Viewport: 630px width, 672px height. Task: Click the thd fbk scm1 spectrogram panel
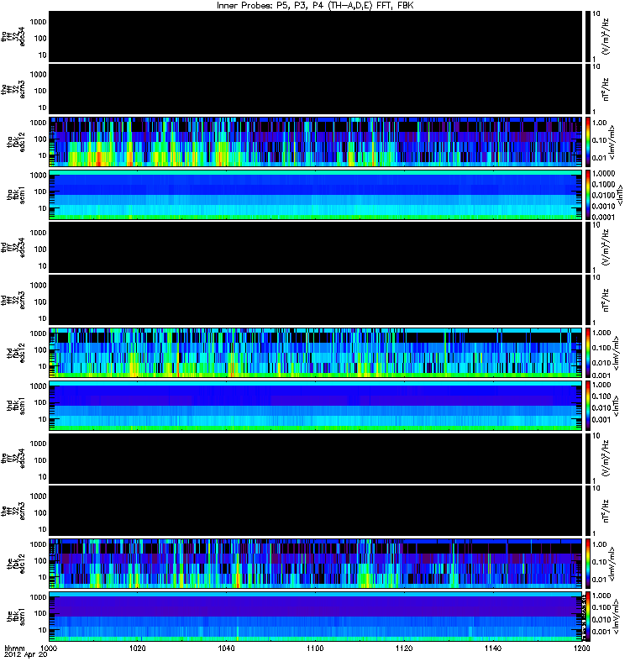[x=316, y=406]
